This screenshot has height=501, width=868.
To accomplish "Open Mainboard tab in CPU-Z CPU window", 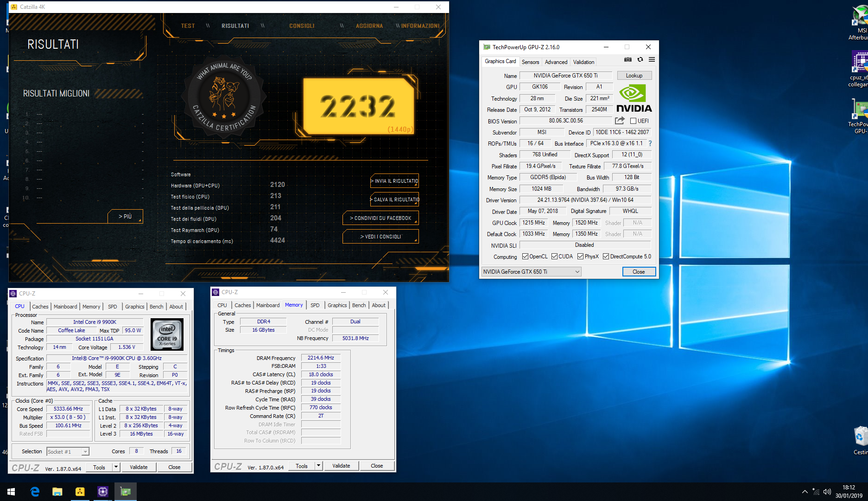I will pyautogui.click(x=65, y=307).
